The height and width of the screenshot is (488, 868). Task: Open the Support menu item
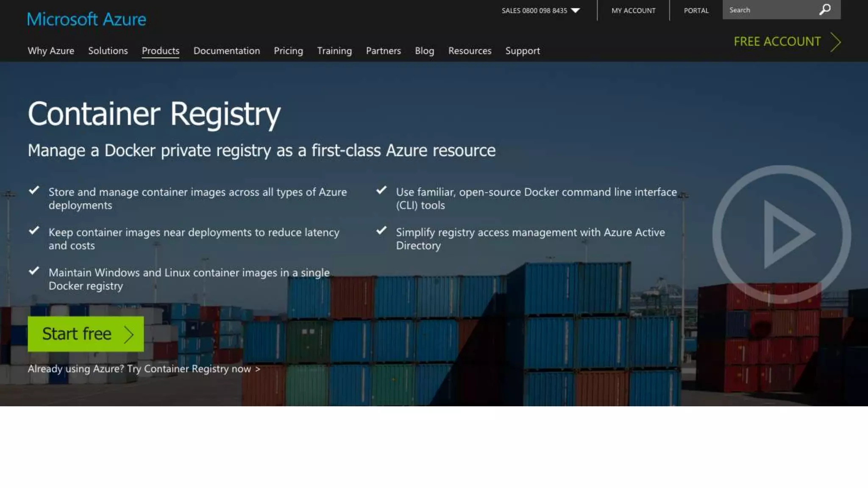point(522,51)
